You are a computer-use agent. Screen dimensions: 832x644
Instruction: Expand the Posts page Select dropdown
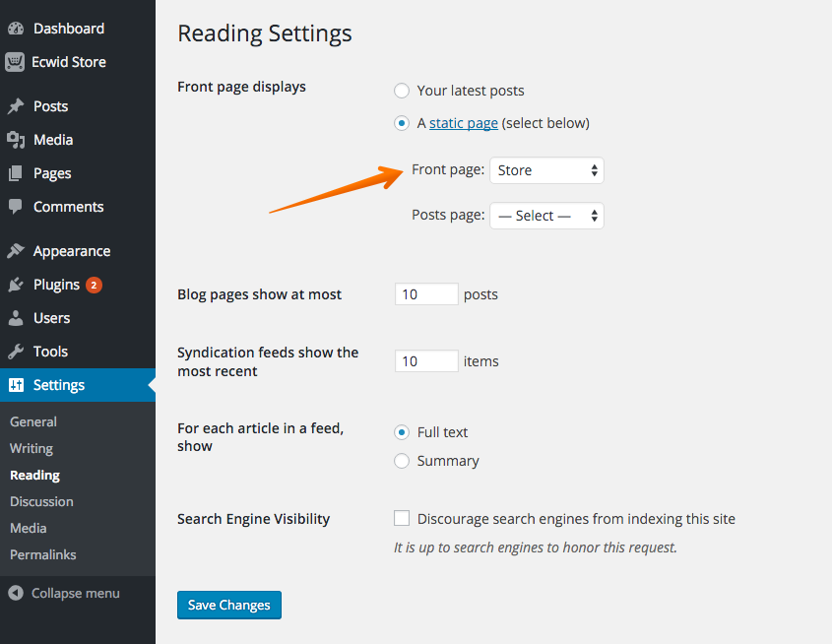pyautogui.click(x=546, y=216)
